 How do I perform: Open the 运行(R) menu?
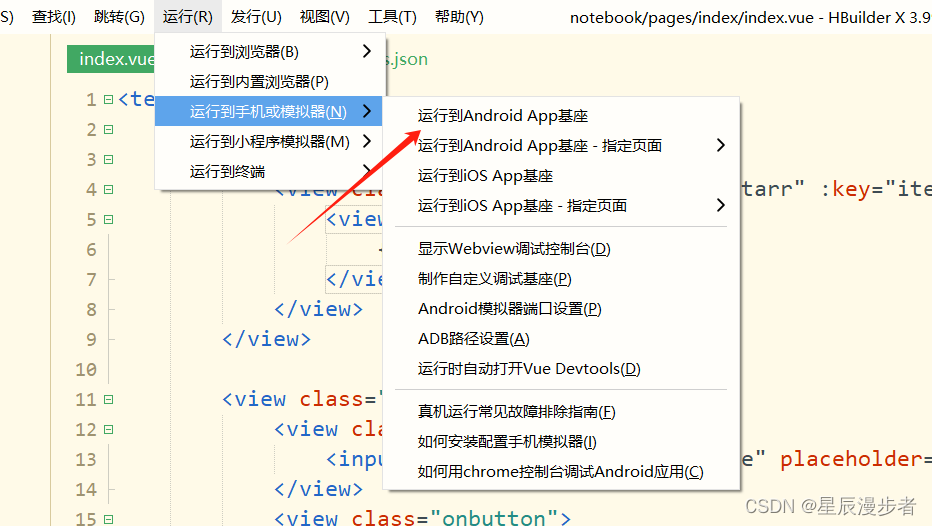point(187,17)
